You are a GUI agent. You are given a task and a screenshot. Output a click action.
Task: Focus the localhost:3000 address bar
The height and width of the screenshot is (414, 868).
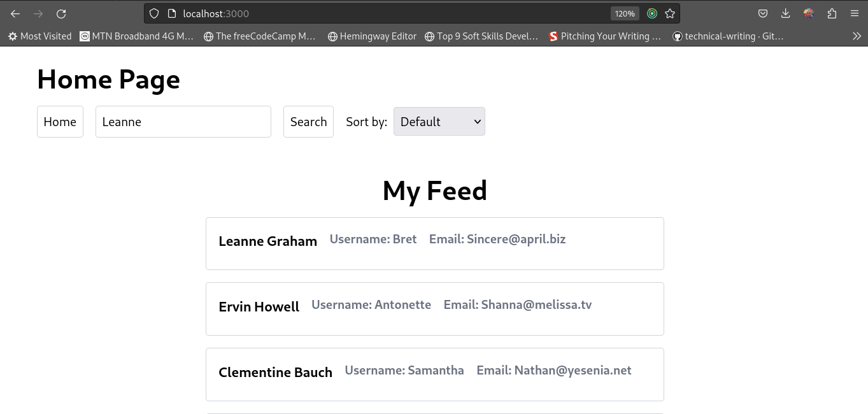click(382, 13)
